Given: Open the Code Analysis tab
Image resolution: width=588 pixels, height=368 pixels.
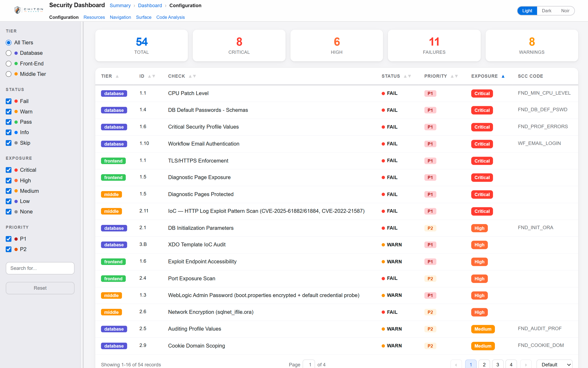Looking at the screenshot, I should tap(170, 17).
